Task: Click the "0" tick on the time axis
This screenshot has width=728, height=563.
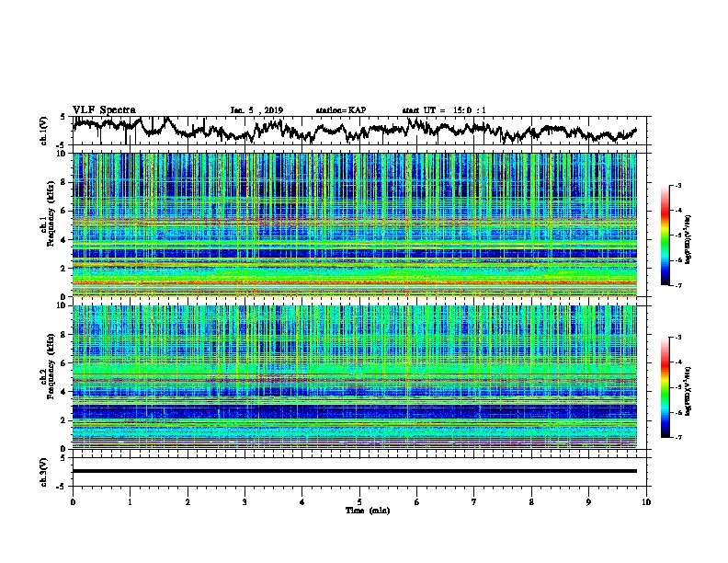Action: (x=73, y=502)
